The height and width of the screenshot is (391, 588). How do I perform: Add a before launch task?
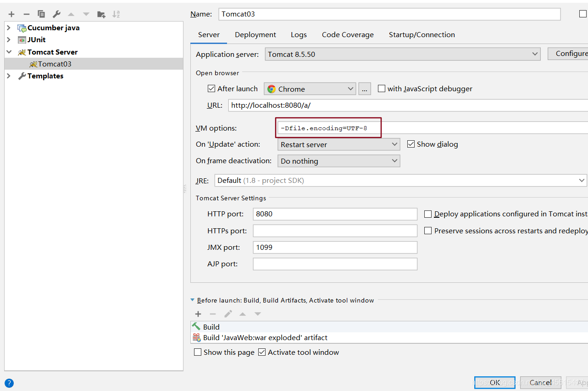[x=198, y=314]
